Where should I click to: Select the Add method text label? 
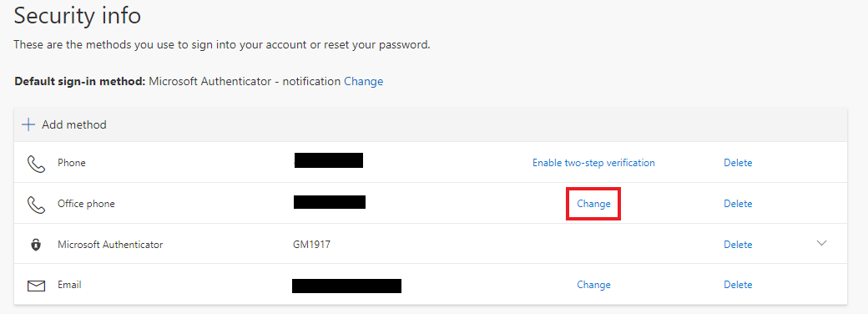pos(74,124)
